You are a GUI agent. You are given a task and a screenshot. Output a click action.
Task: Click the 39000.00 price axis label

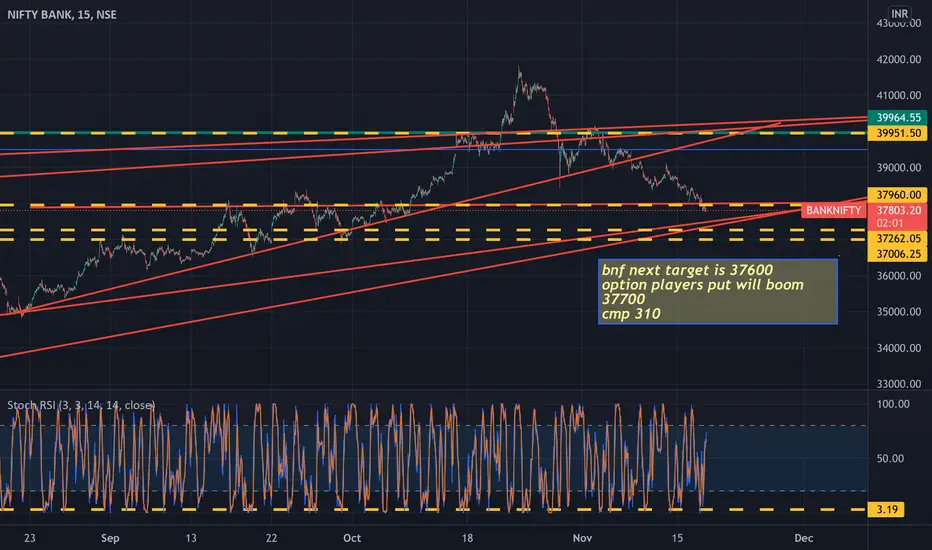tap(899, 168)
